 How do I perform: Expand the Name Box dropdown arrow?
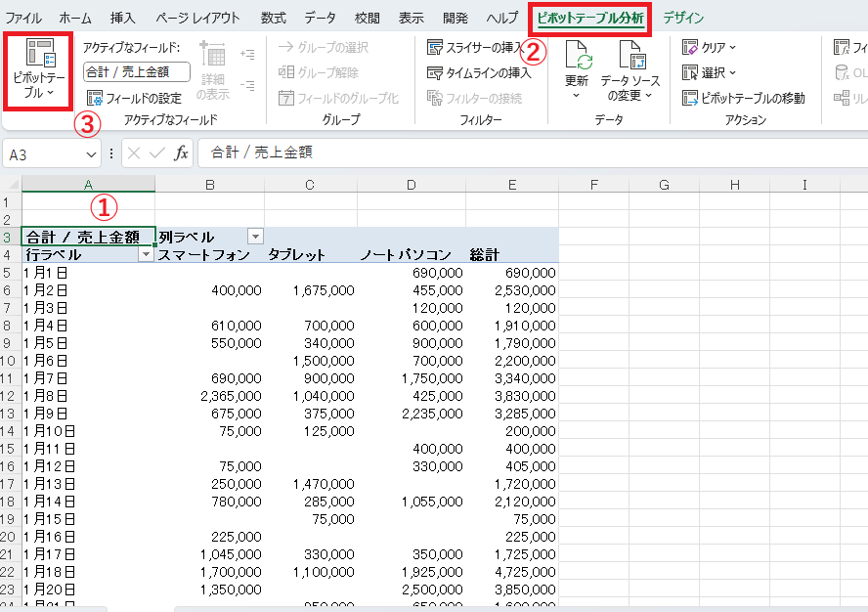(x=91, y=154)
